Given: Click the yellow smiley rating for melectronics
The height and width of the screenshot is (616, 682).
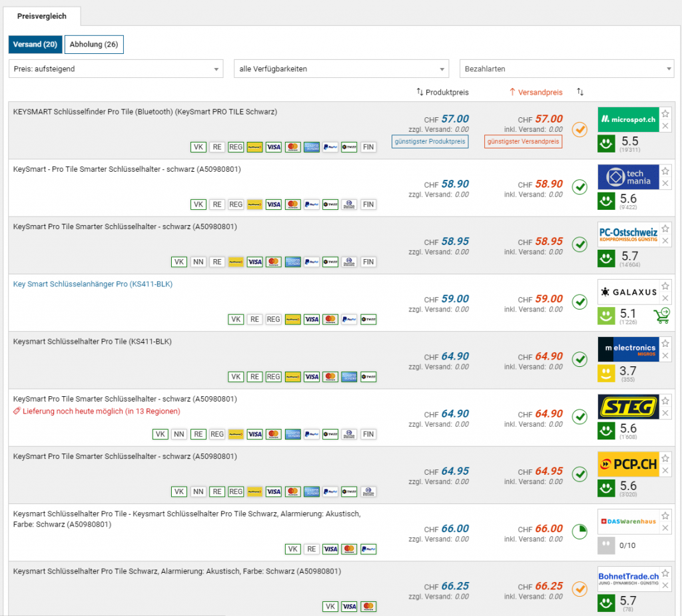Looking at the screenshot, I should tap(606, 374).
